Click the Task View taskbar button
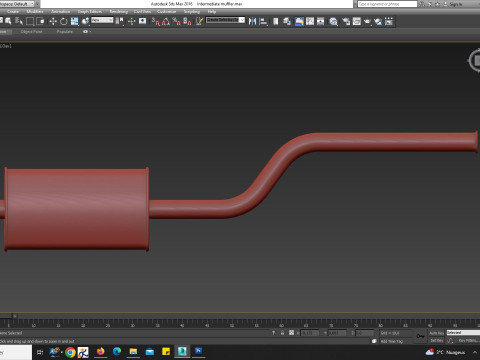The height and width of the screenshot is (360, 480). point(40,352)
